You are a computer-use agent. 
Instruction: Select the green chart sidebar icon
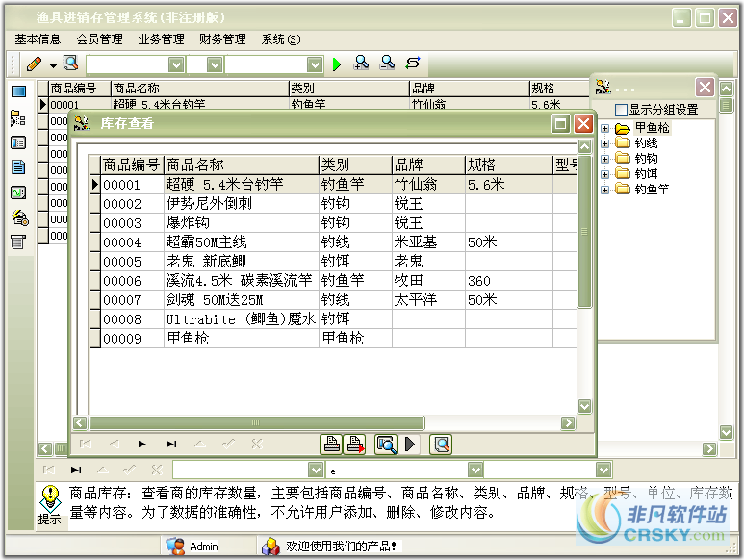tap(18, 192)
